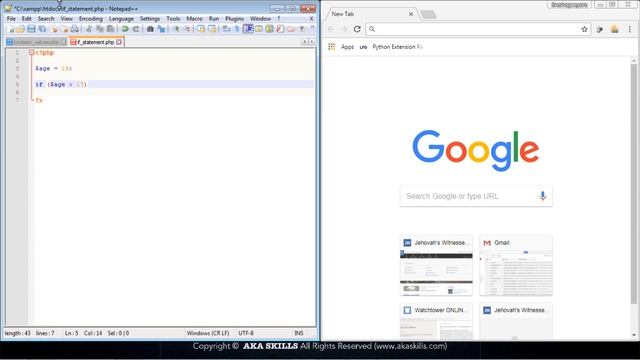Collapse the <?php fold marker on line 1
Screen dimensions: 640x360
(31, 52)
